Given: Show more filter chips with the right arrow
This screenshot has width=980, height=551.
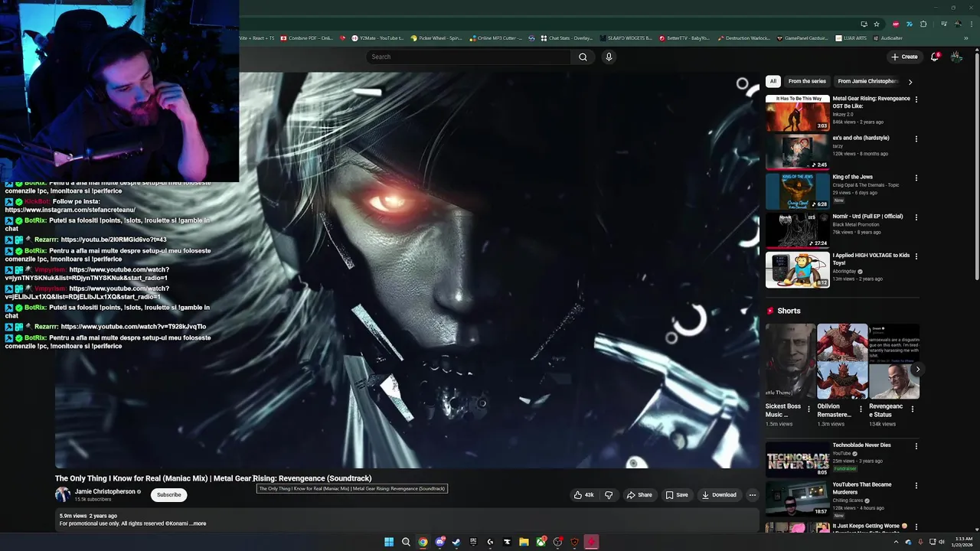Looking at the screenshot, I should click(910, 81).
